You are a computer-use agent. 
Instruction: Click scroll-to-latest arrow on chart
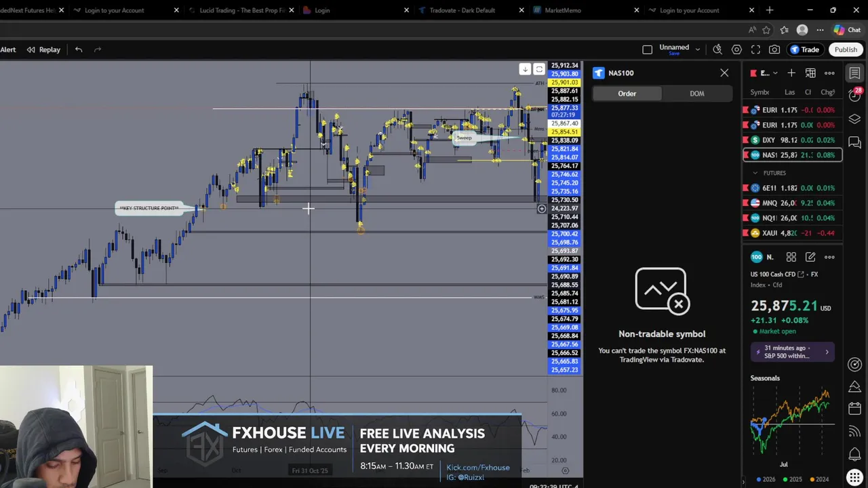point(525,69)
